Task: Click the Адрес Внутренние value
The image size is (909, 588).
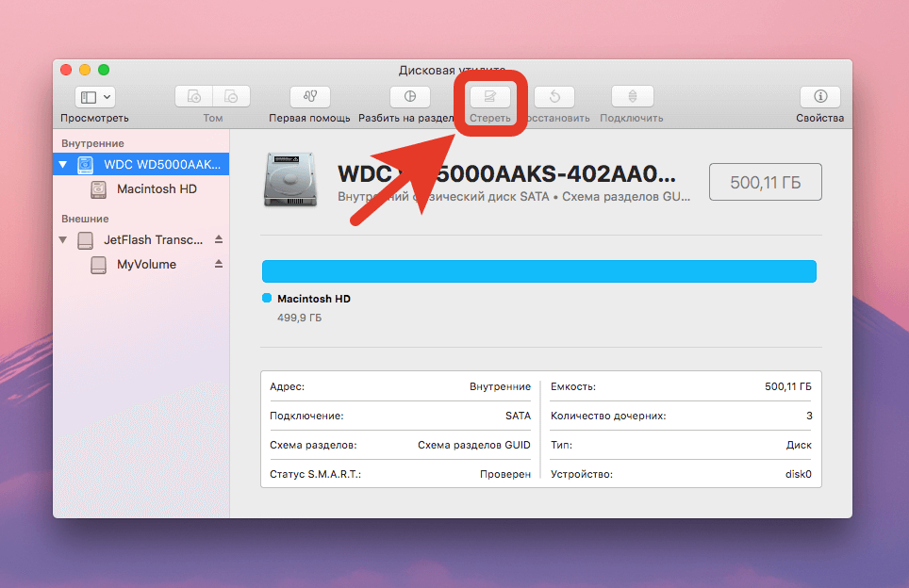Action: coord(500,386)
